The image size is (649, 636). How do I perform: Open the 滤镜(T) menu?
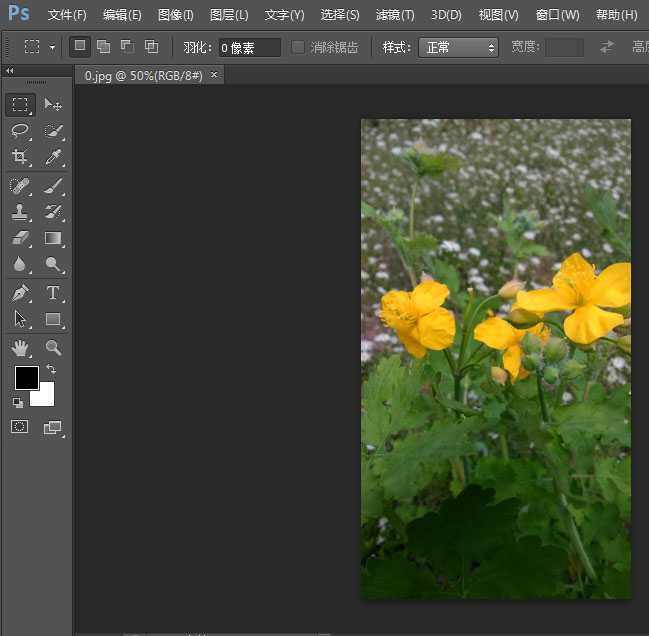tap(394, 15)
